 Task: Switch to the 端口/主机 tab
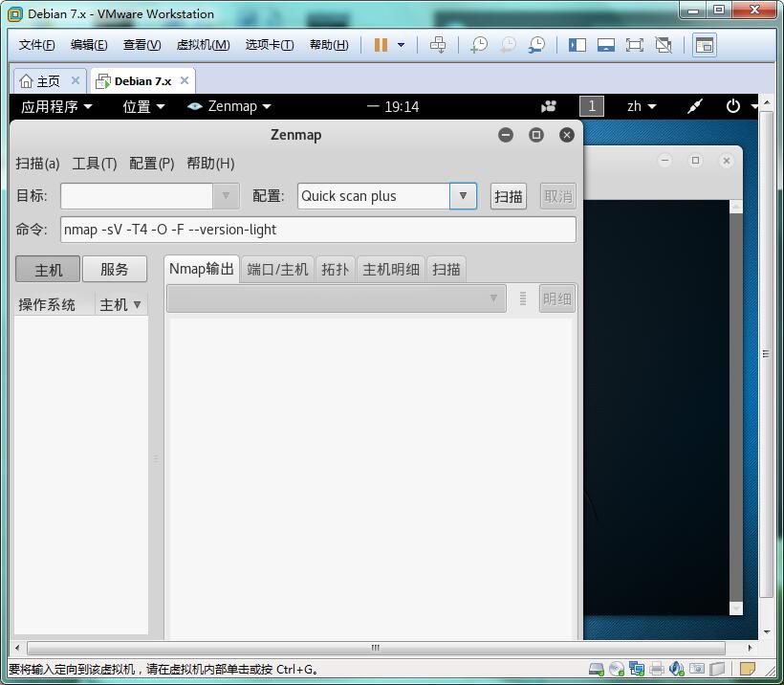coord(277,270)
